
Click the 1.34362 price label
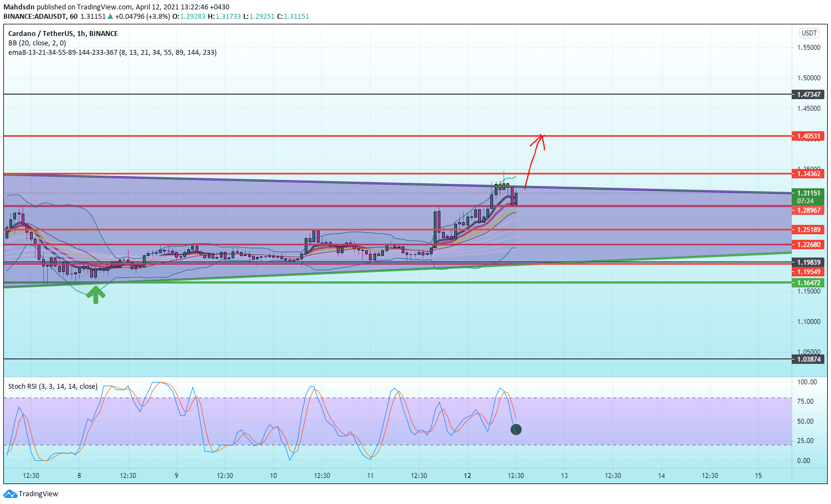click(808, 174)
